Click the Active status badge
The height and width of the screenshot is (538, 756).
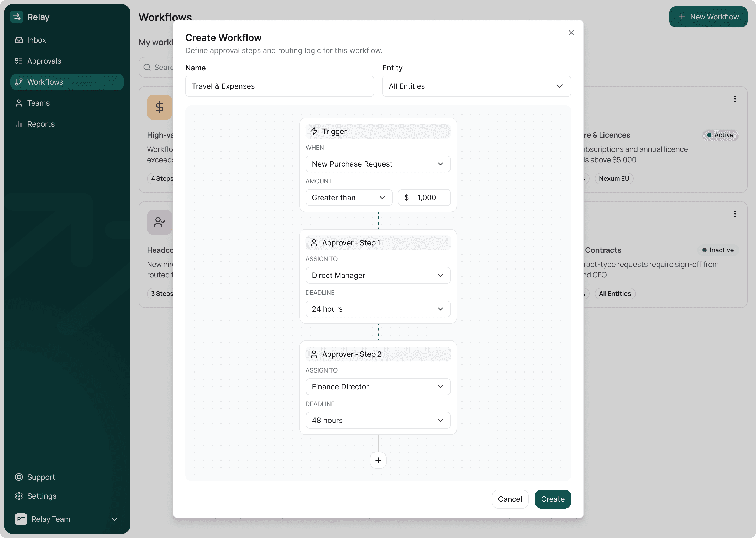click(720, 135)
